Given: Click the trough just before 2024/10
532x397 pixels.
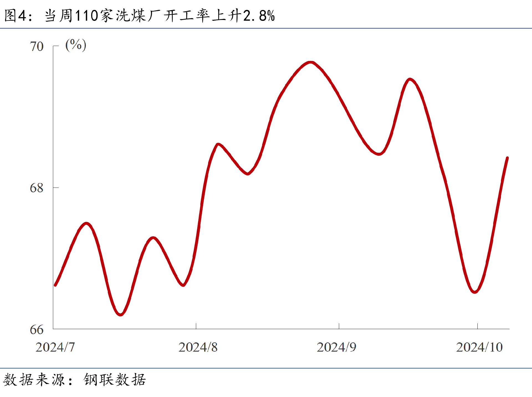Looking at the screenshot, I should (x=475, y=292).
